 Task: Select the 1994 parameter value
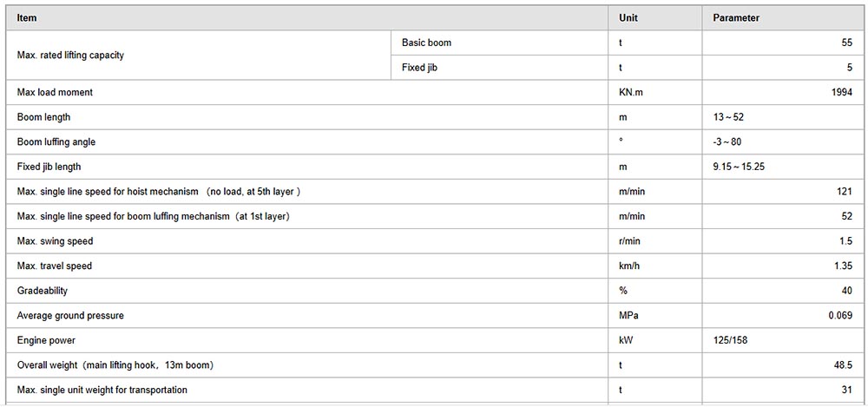click(x=841, y=93)
